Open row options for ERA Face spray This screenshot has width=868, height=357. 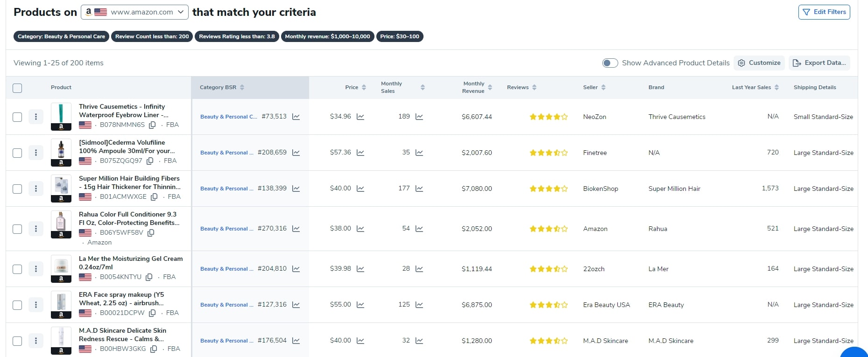pos(36,305)
